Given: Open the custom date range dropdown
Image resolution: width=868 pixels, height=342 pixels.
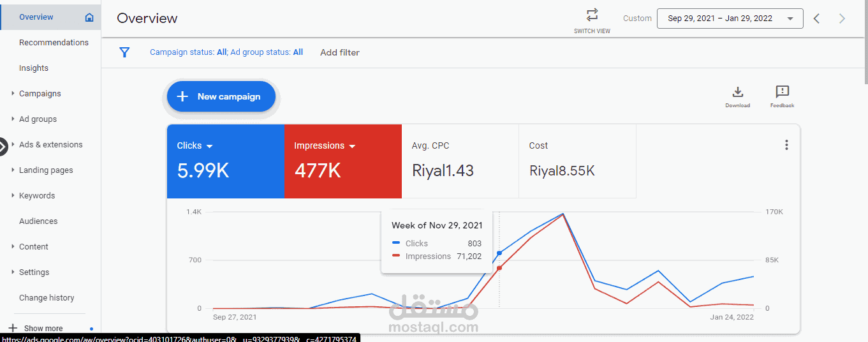Looking at the screenshot, I should (x=730, y=19).
